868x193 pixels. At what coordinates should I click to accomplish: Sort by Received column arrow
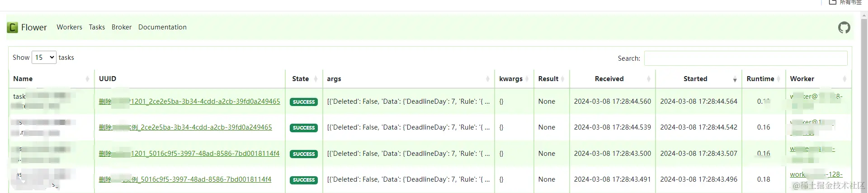click(x=648, y=79)
